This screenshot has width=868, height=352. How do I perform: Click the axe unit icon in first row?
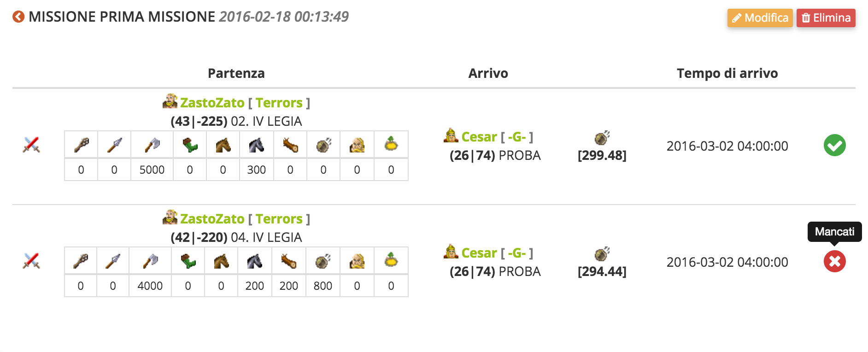click(152, 145)
